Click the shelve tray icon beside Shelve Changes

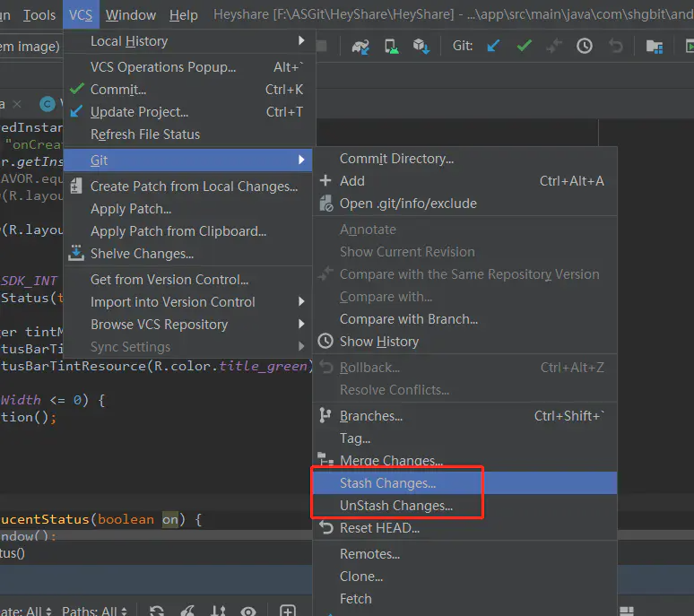point(76,253)
